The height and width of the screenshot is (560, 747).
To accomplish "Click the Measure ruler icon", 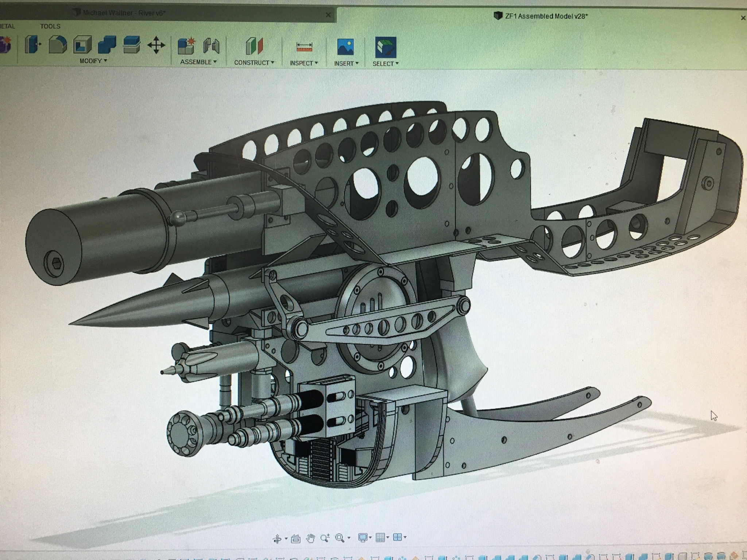I will [304, 47].
